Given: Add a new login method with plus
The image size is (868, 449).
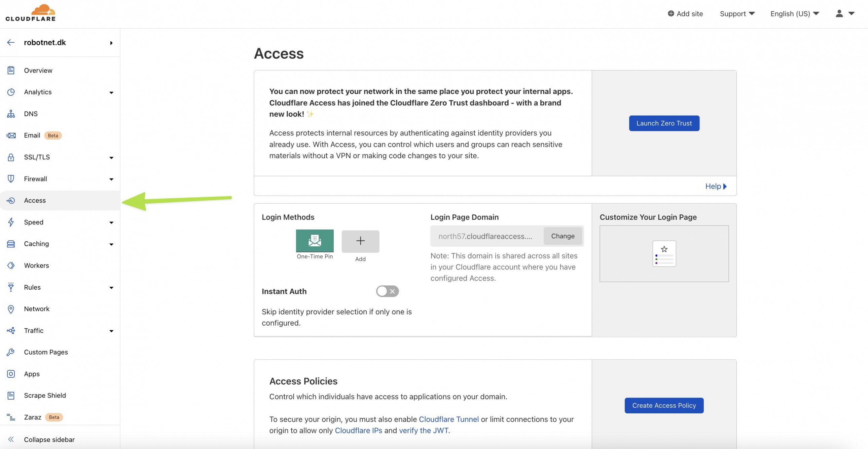Looking at the screenshot, I should point(360,241).
